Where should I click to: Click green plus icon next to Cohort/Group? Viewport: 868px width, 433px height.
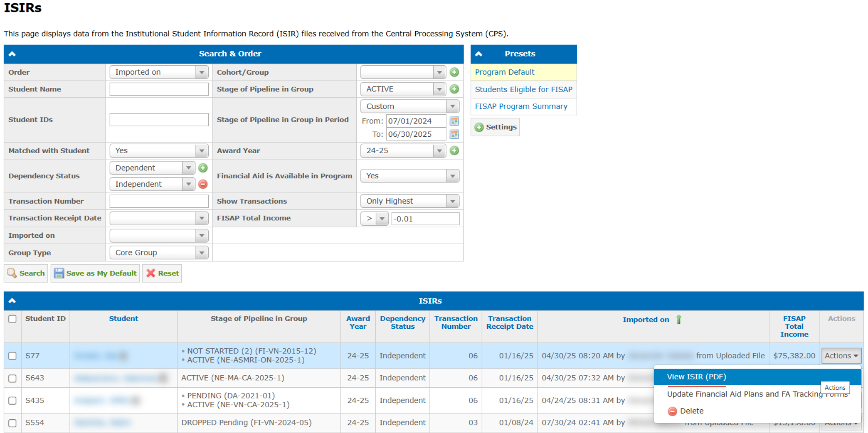454,72
